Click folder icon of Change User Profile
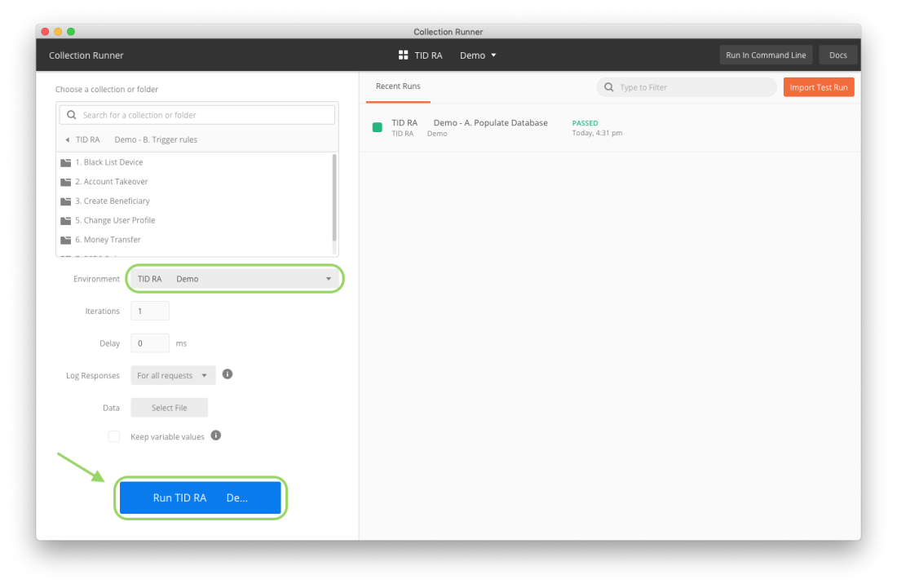Screen dimensions: 897x588 [x=66, y=220]
